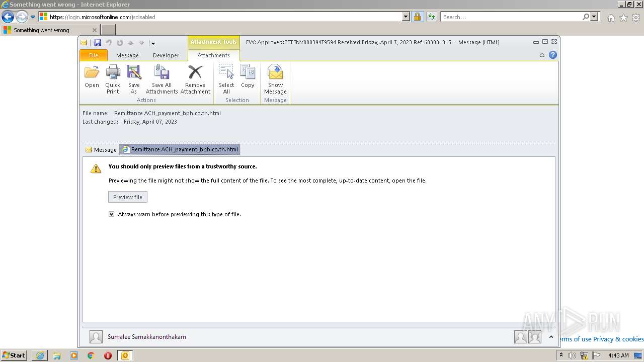Click the Windows Start button
Image resolution: width=644 pixels, height=362 pixels.
14,355
